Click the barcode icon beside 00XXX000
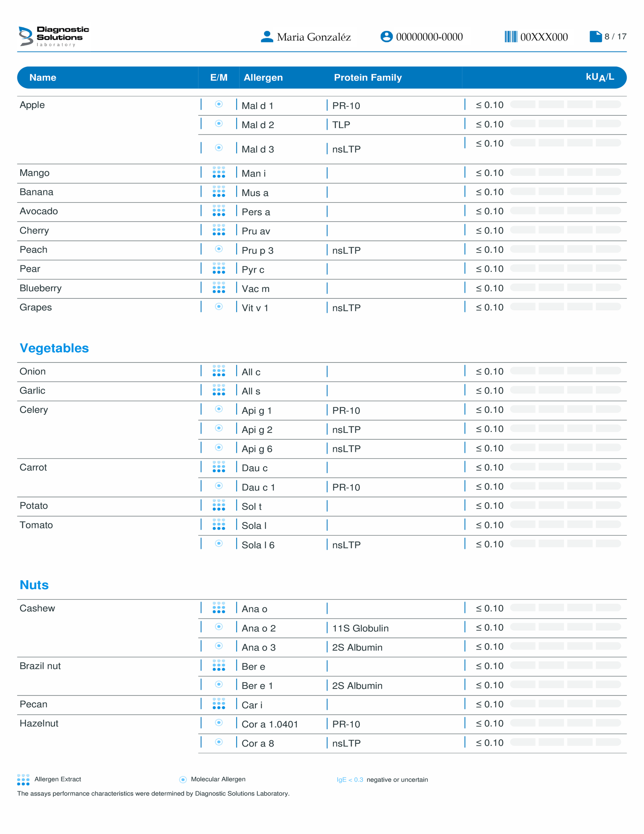Viewport: 644px width, 834px height. [511, 37]
